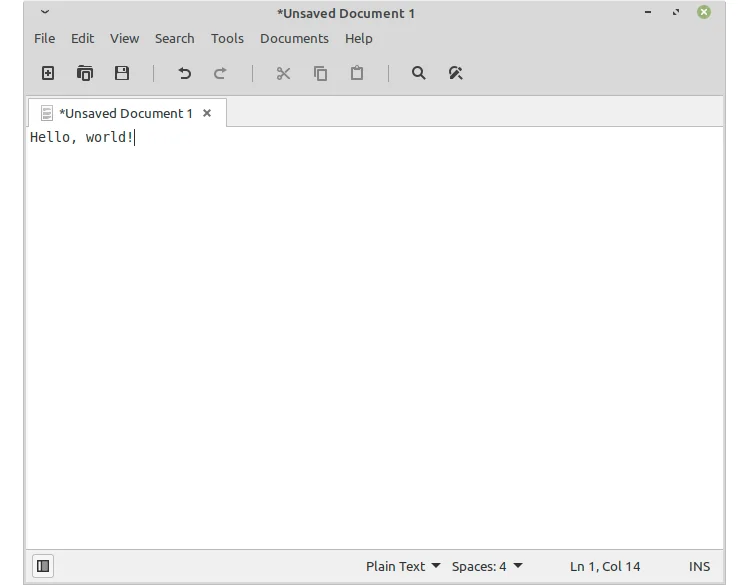This screenshot has width=750, height=585.
Task: Click the Open file toolbar icon
Action: [85, 73]
